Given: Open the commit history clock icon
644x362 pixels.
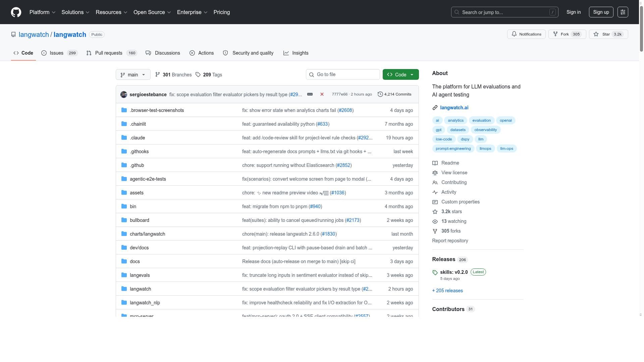Looking at the screenshot, I should click(x=380, y=95).
